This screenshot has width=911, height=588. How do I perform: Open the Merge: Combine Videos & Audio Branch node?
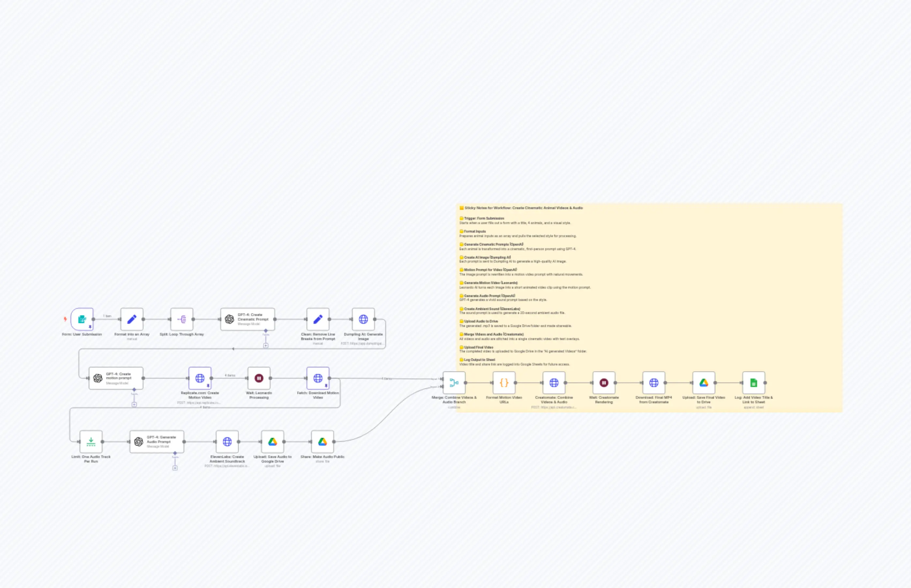click(454, 382)
